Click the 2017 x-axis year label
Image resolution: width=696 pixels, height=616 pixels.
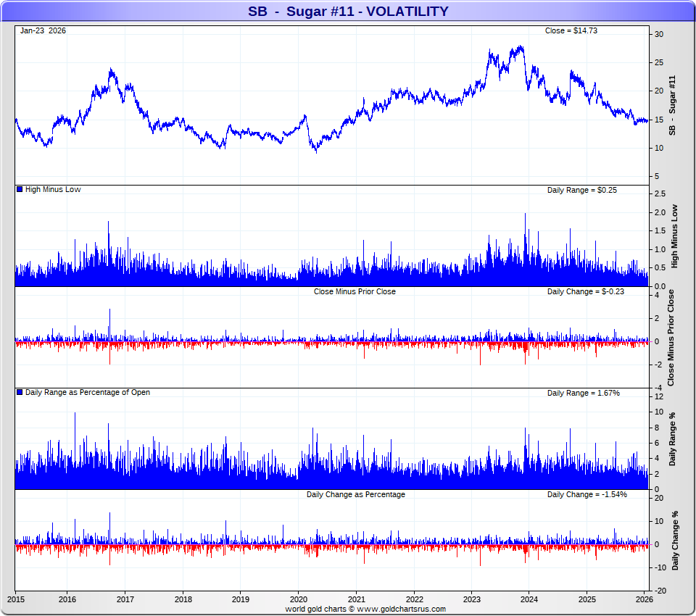pos(125,599)
